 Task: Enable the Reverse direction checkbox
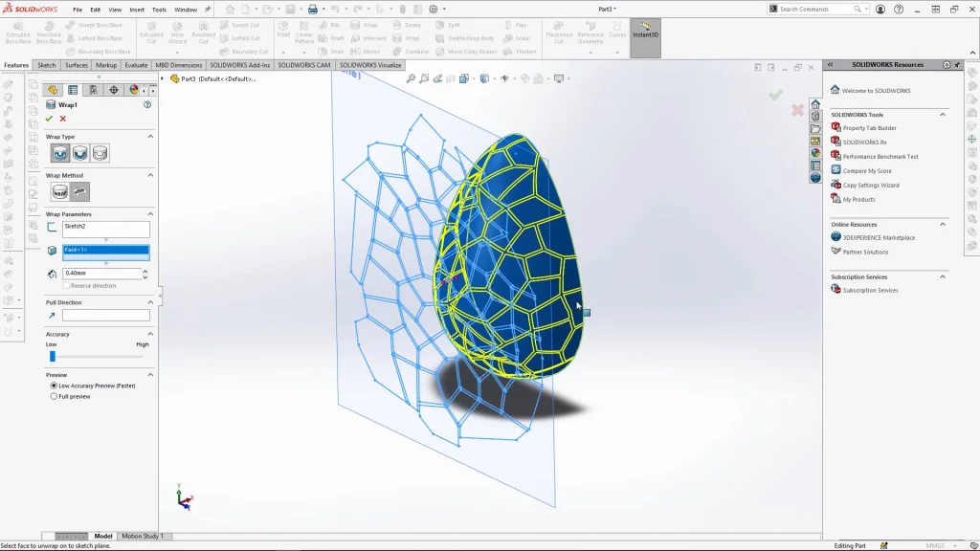[x=66, y=286]
